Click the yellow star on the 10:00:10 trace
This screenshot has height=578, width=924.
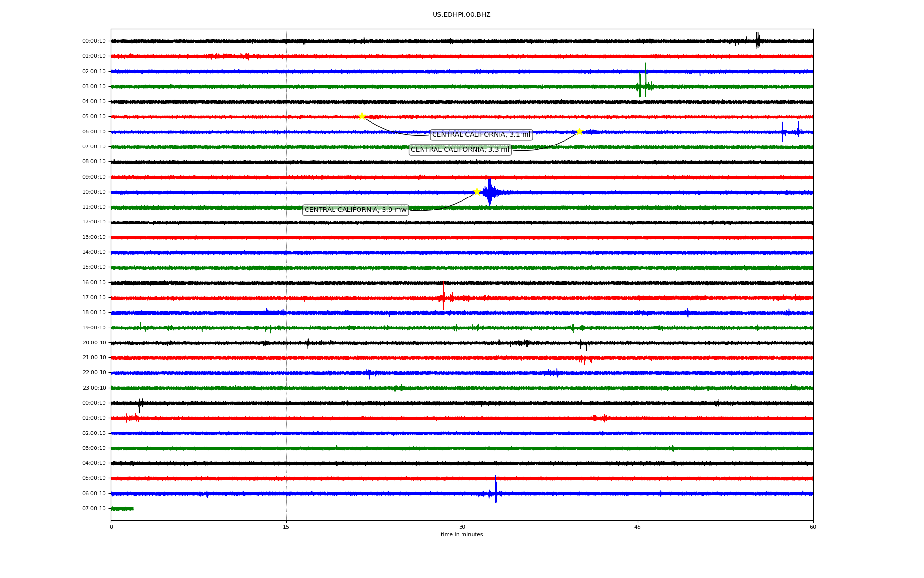click(x=477, y=192)
